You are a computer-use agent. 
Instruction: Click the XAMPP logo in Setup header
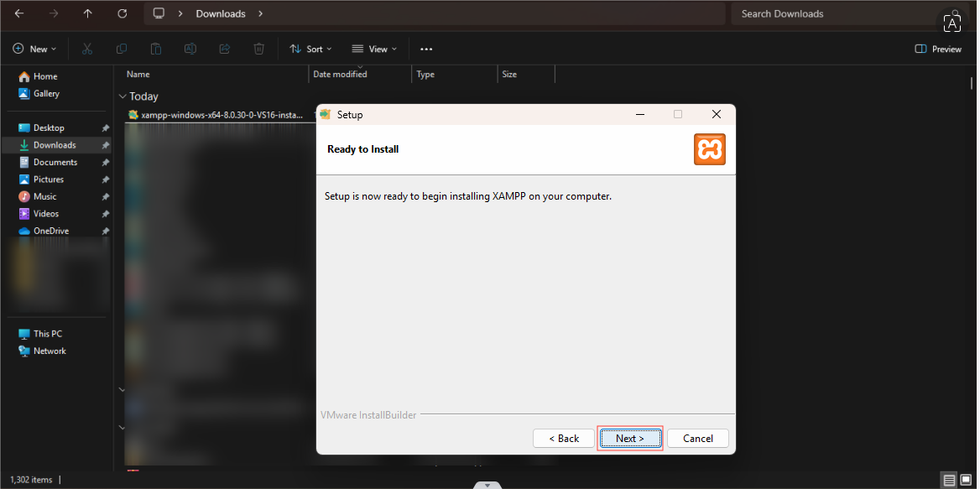tap(709, 149)
